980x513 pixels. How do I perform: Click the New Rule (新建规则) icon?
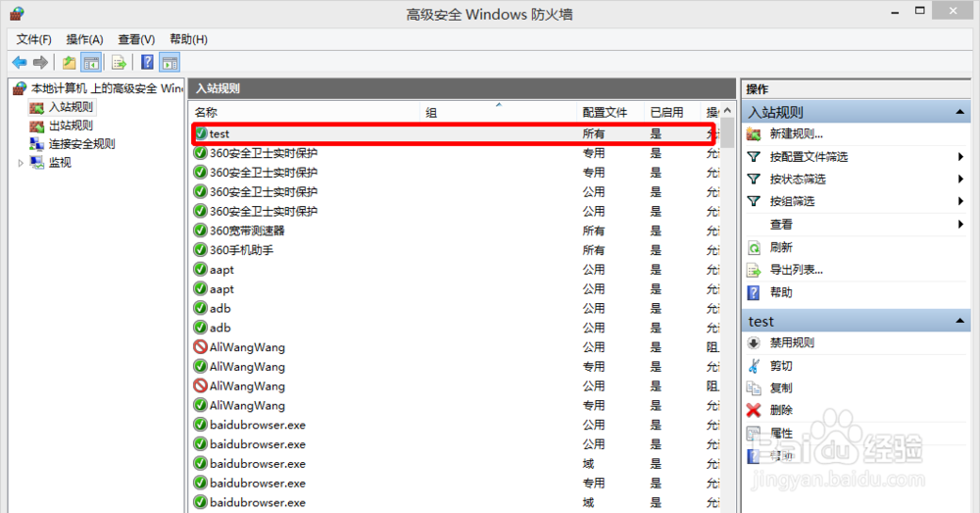(x=754, y=133)
